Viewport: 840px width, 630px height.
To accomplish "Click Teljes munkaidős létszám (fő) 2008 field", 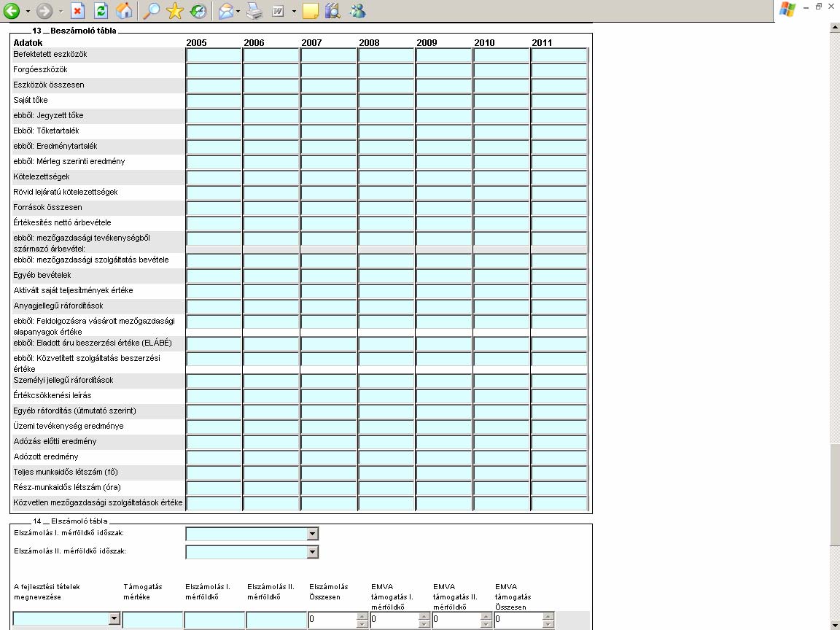I will click(386, 472).
